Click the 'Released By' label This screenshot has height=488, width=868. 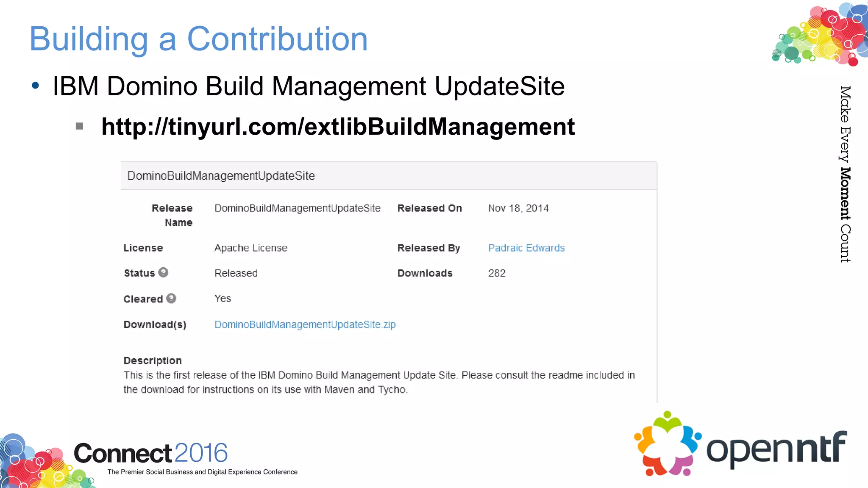[x=428, y=248]
